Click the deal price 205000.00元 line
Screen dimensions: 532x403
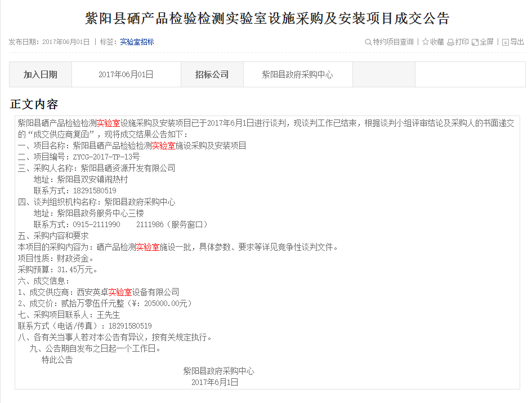point(108,303)
